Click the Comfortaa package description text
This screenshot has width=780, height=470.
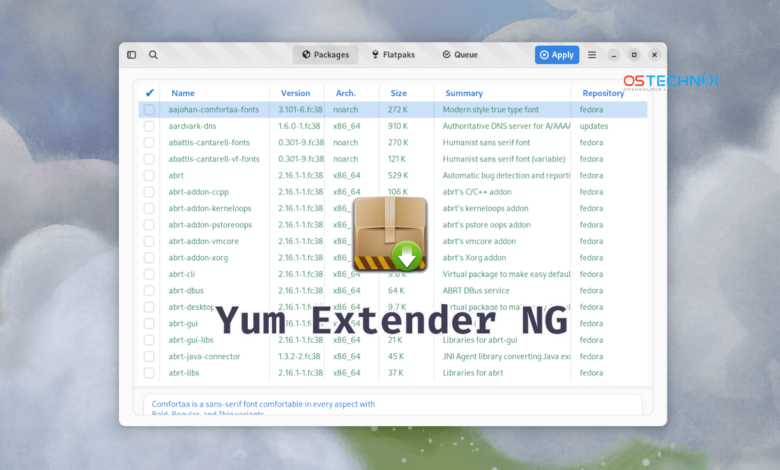263,408
